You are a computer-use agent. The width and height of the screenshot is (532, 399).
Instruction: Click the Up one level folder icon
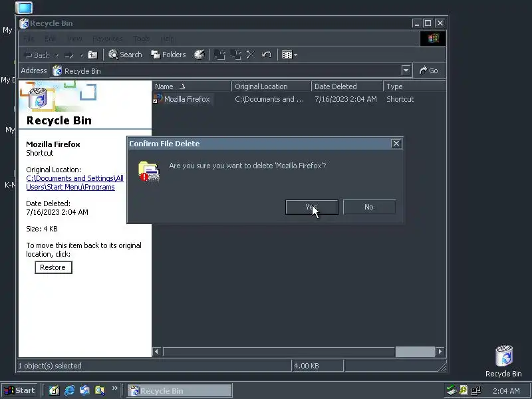(92, 55)
